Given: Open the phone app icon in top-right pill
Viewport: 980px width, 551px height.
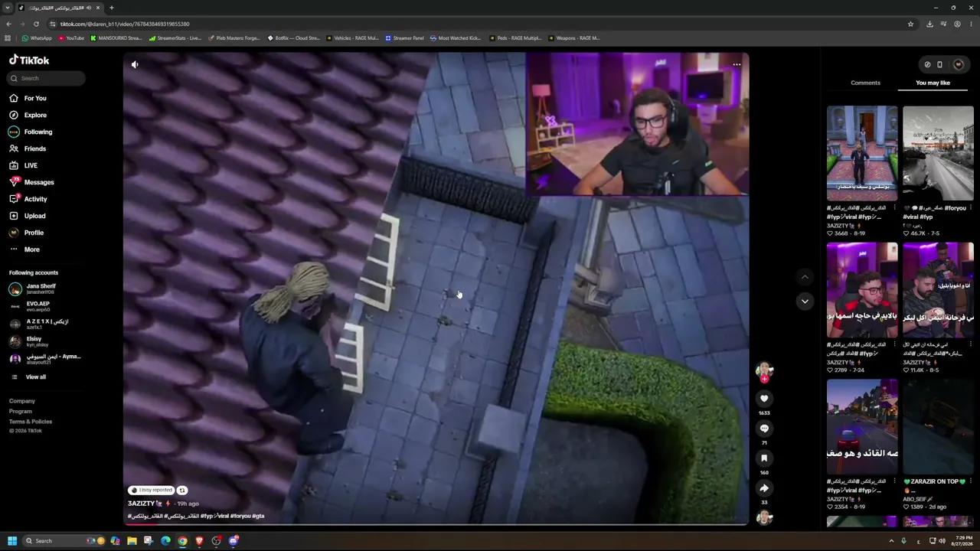Looking at the screenshot, I should pyautogui.click(x=939, y=64).
